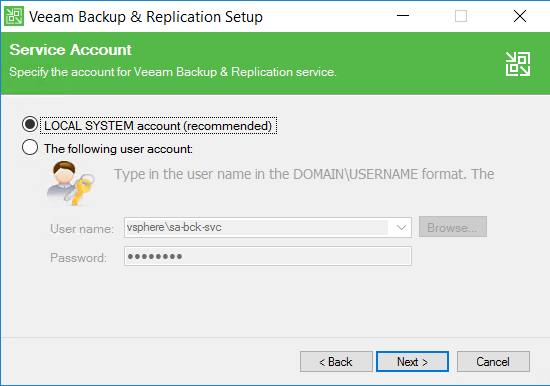The width and height of the screenshot is (550, 386).
Task: Click the 'User name:' label
Action: pos(82,229)
